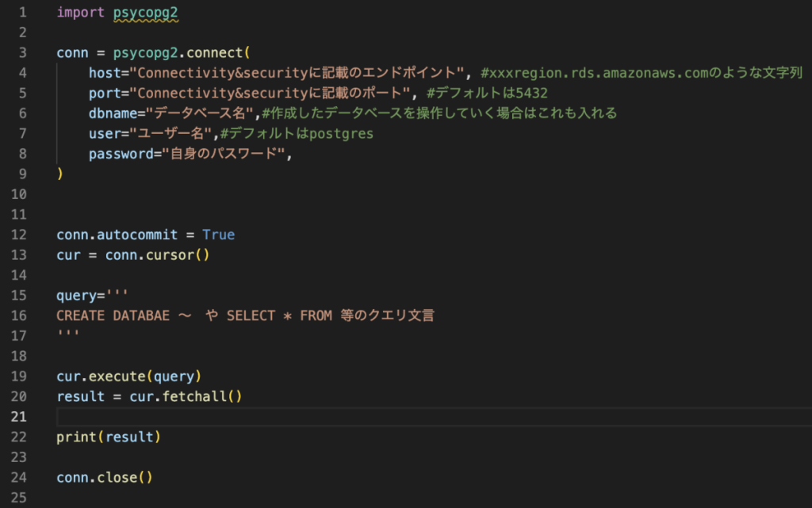Click the comment "#デフォルトはpostgres"
This screenshot has height=508, width=812.
[297, 133]
